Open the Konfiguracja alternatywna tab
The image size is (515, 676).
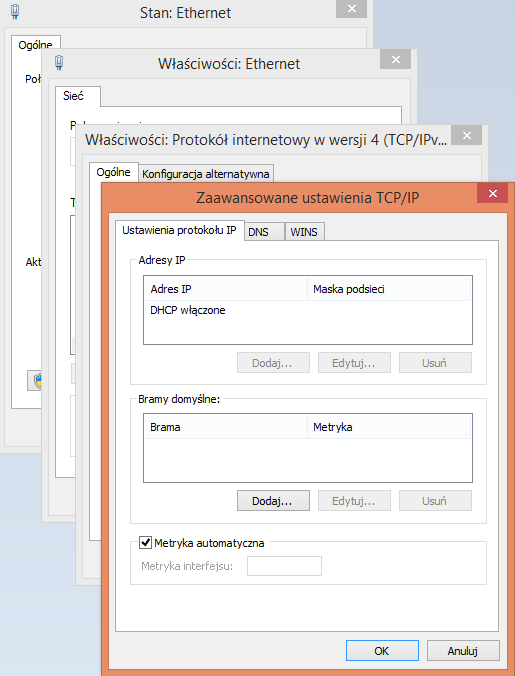coord(206,174)
